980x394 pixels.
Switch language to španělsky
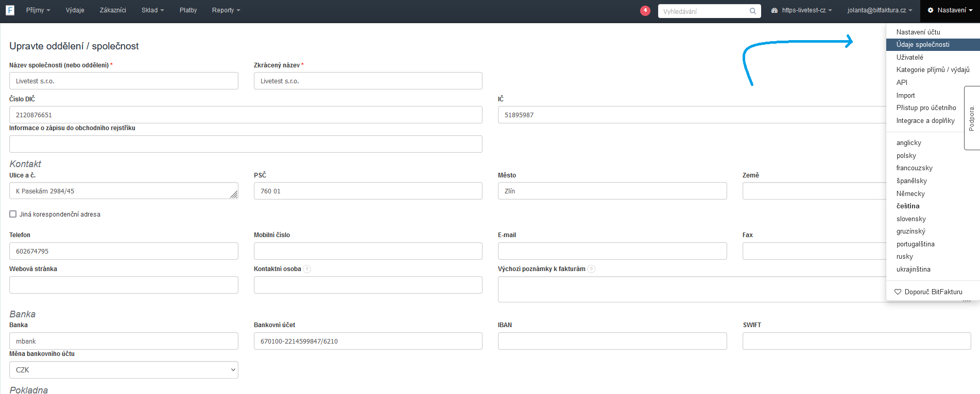(x=912, y=181)
